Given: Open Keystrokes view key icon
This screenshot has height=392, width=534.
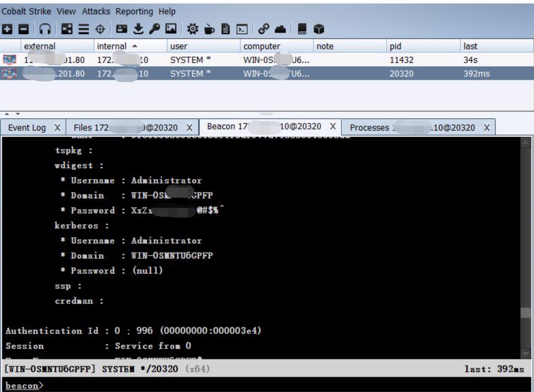Looking at the screenshot, I should pos(154,29).
